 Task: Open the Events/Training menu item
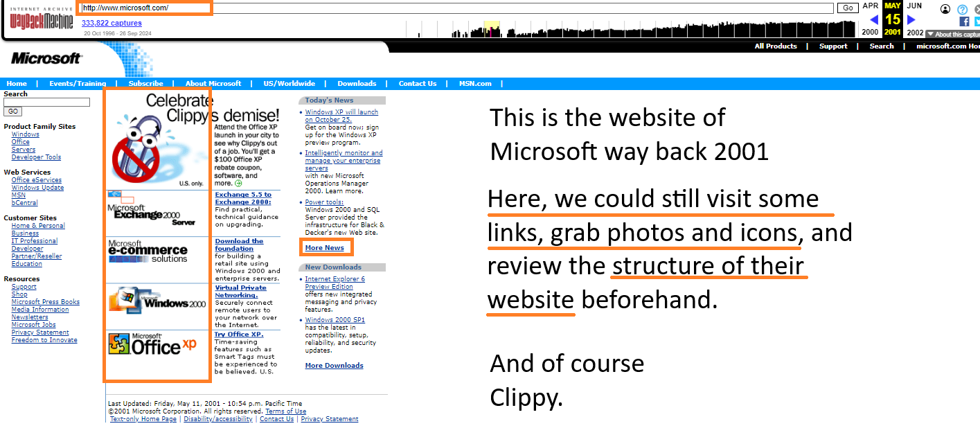click(78, 84)
